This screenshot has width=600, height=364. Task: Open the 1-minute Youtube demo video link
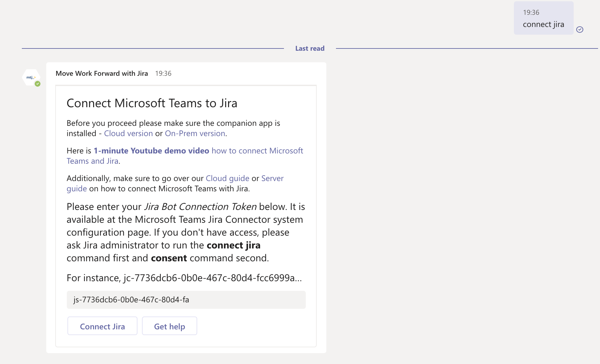coord(151,151)
